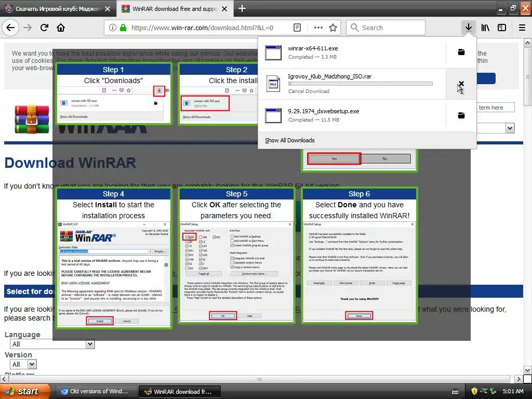The image size is (532, 399).
Task: Open page actions three-dots menu
Action: tap(318, 28)
